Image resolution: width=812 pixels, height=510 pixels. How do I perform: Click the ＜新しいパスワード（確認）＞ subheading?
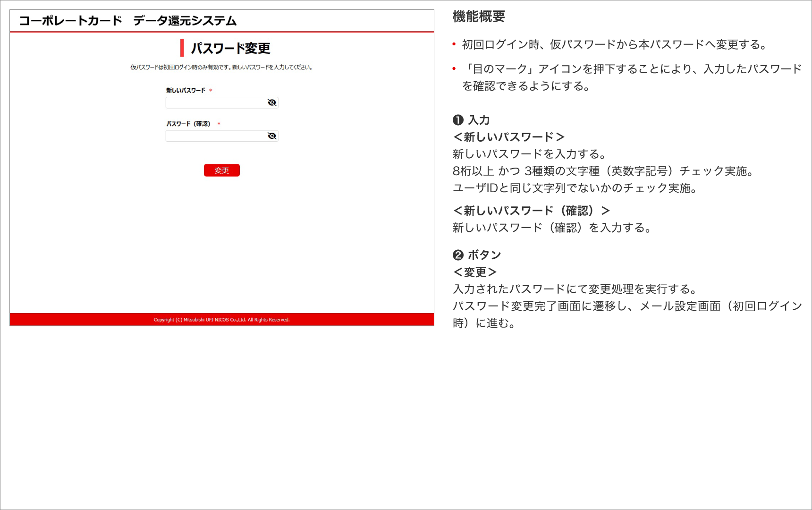pyautogui.click(x=532, y=211)
